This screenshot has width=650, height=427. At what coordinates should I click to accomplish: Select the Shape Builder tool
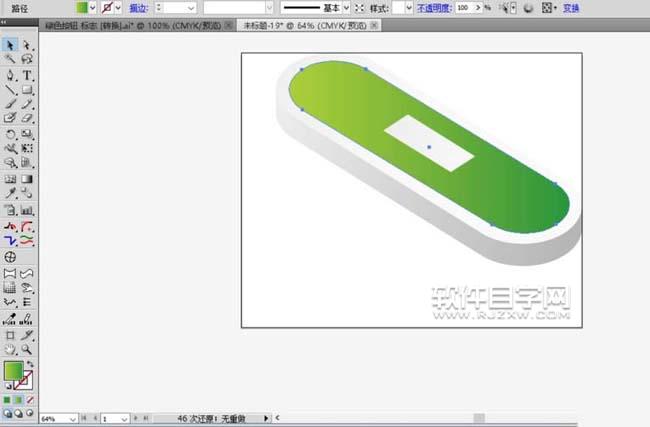point(10,162)
